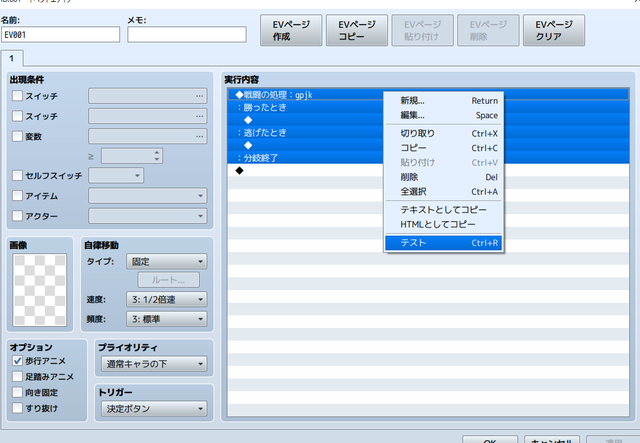Choose HTMLとしてコピー menu entry
Image resolution: width=640 pixels, height=443 pixels.
point(443,224)
